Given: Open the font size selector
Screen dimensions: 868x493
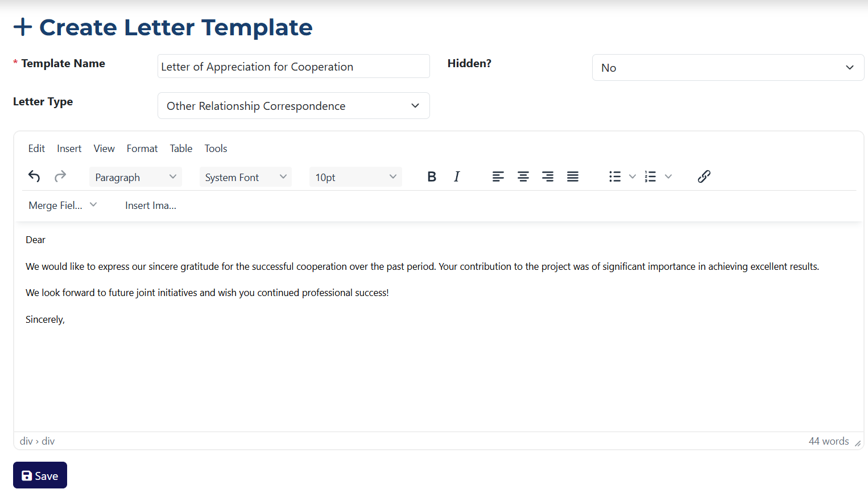Looking at the screenshot, I should (355, 176).
